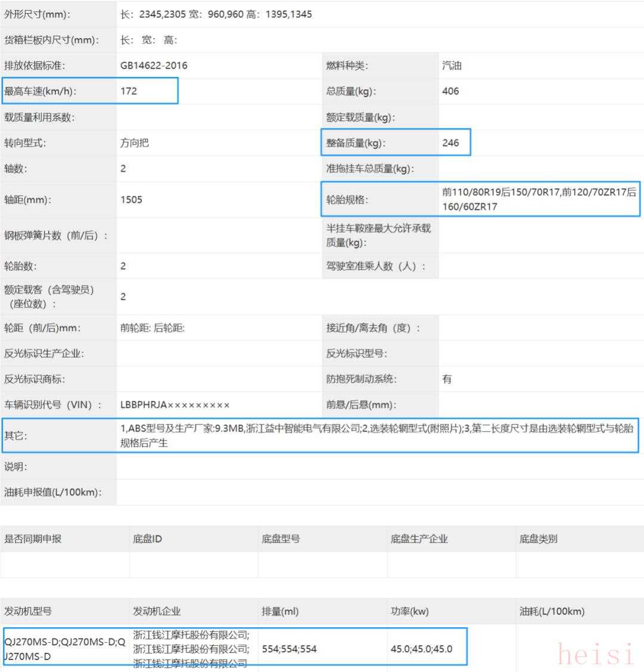Image resolution: width=644 pixels, height=672 pixels.
Task: Click the engine manufacturer 浙江钱江摩托 cell
Action: coord(191,649)
